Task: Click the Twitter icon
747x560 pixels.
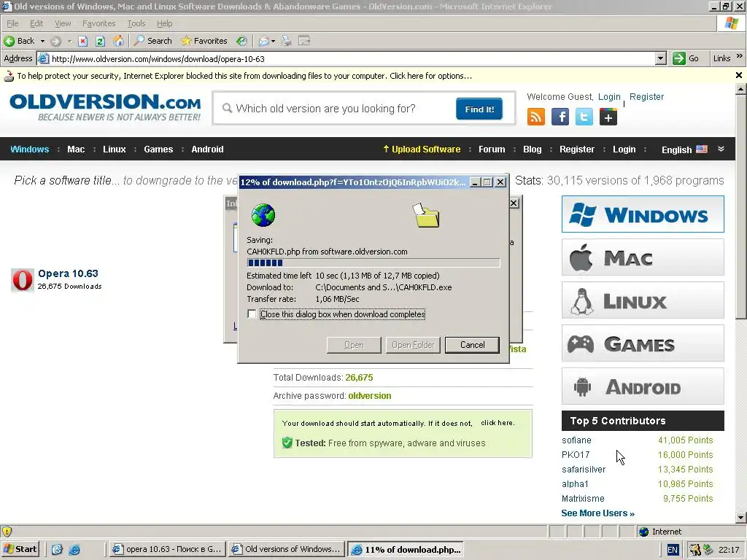Action: [x=584, y=117]
